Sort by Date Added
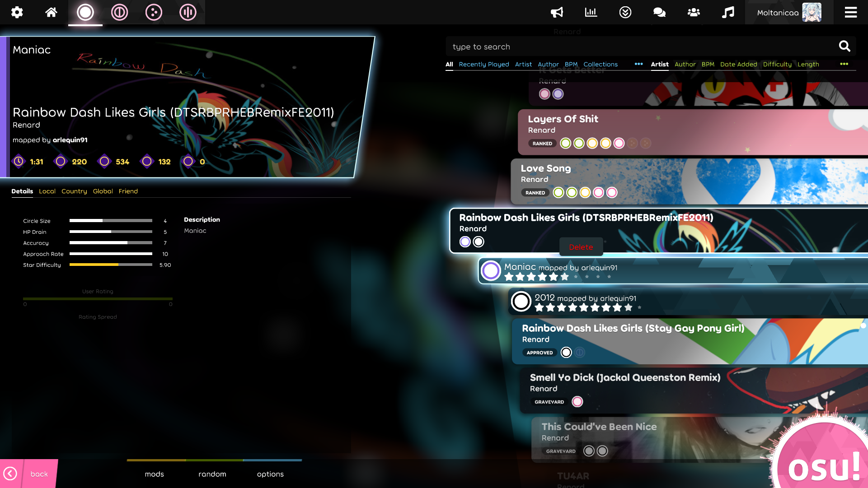868x488 pixels. click(739, 65)
